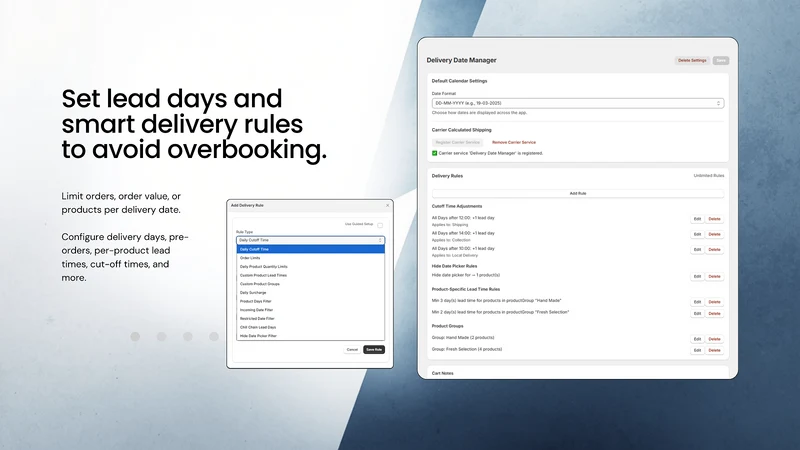
Task: Select Daily Cutoff Time rule option
Action: pos(310,249)
